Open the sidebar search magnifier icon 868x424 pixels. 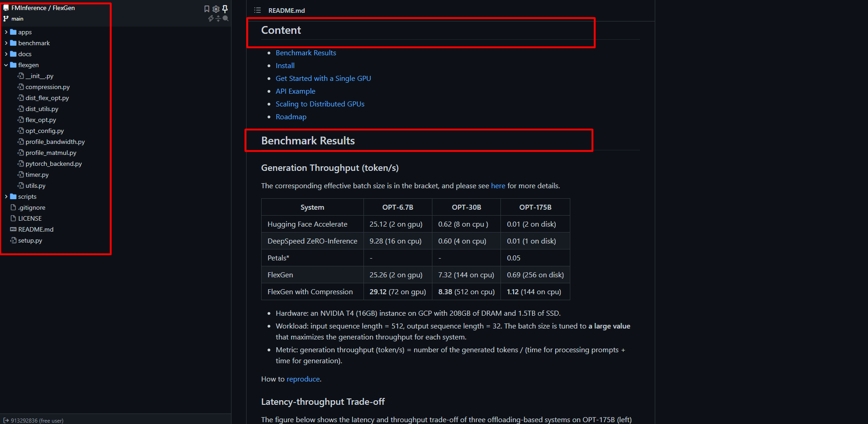226,19
